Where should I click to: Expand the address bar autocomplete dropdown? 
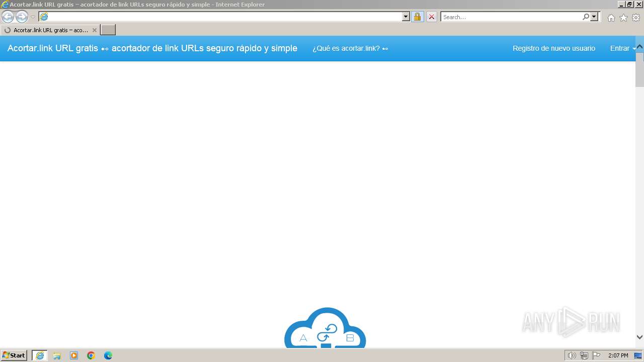[x=406, y=17]
